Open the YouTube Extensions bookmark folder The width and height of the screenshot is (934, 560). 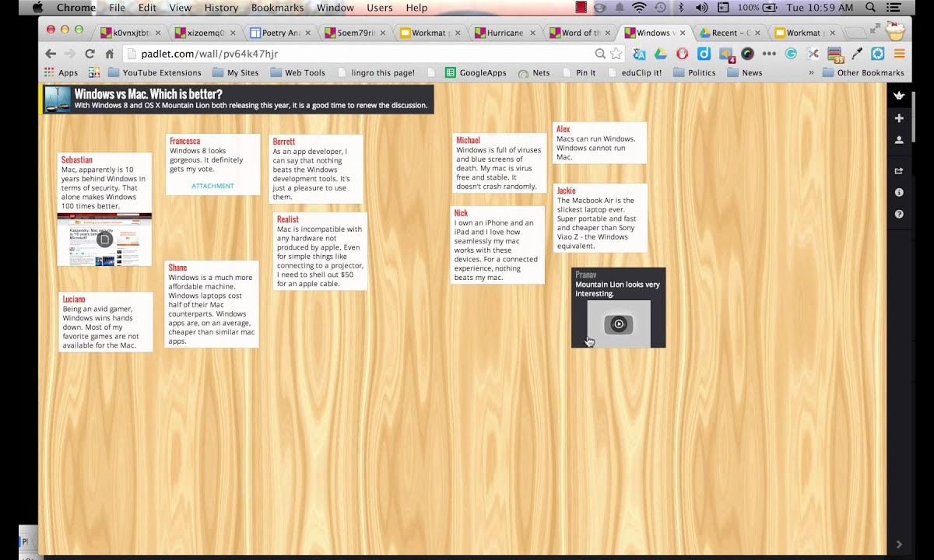pos(154,72)
